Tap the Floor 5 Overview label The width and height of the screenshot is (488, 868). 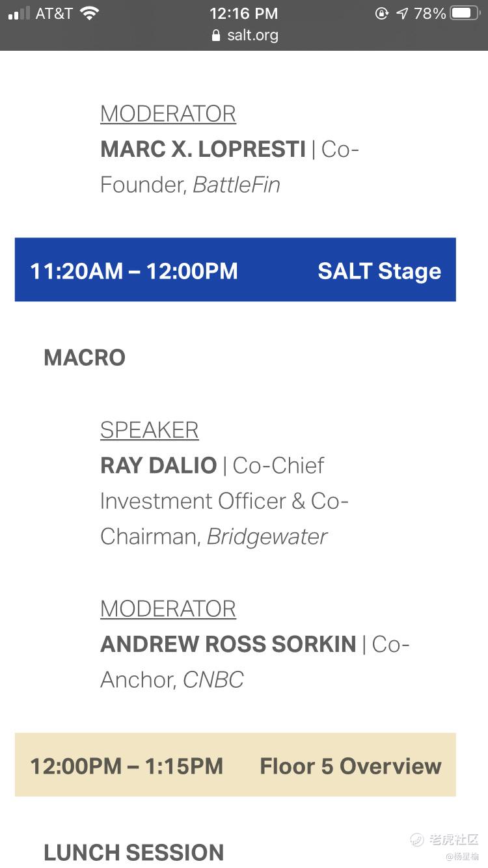[x=351, y=766]
